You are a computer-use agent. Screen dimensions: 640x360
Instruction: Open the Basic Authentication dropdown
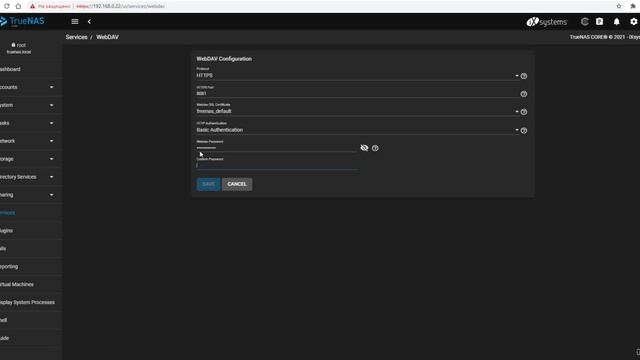[x=357, y=130]
